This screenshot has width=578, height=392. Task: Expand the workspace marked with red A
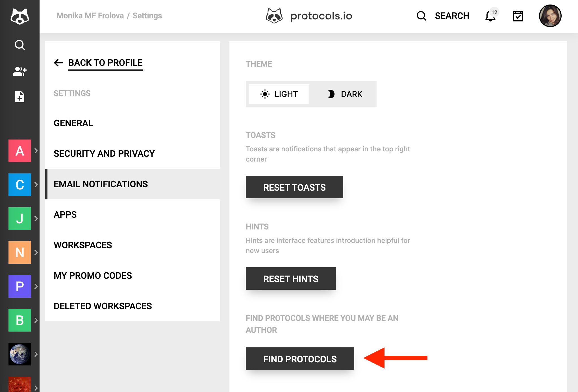pyautogui.click(x=36, y=151)
